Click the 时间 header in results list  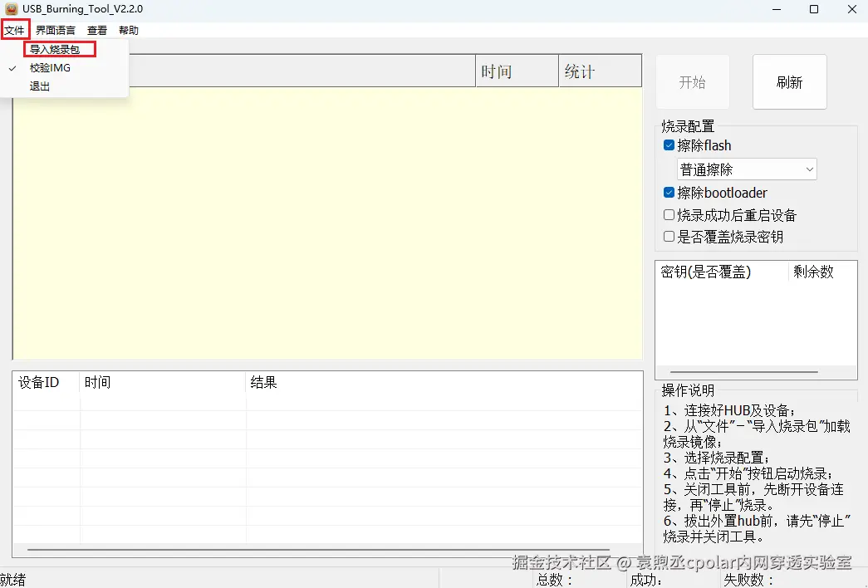tap(163, 382)
